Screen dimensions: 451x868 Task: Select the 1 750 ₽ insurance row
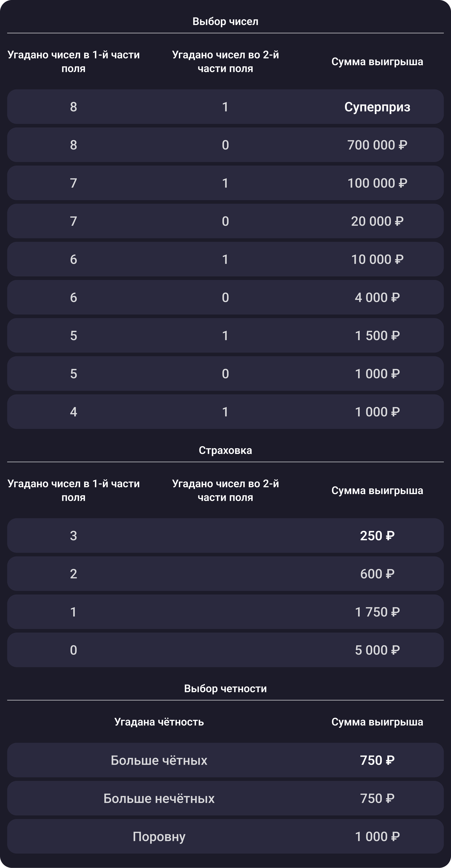(x=225, y=612)
